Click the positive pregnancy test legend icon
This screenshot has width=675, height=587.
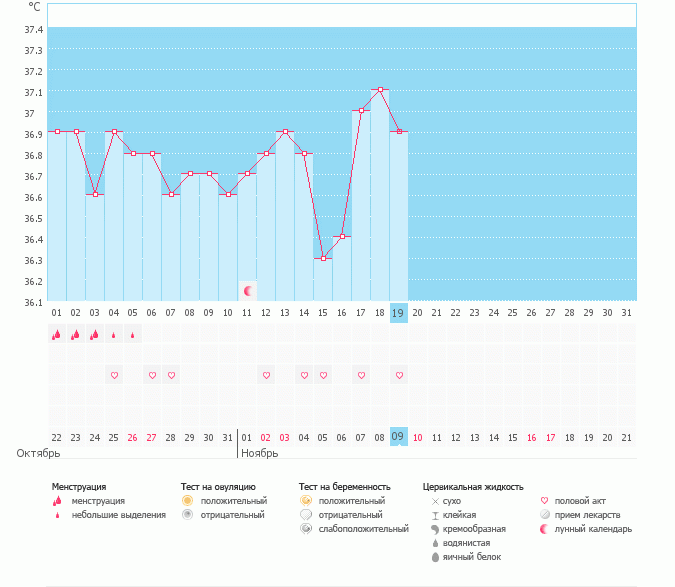(305, 500)
